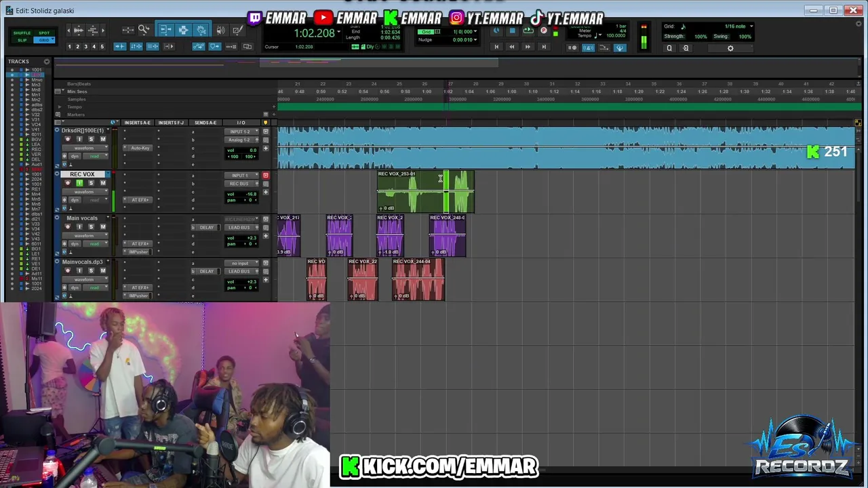This screenshot has height=488, width=868.
Task: Select the Trim tool
Action: [x=165, y=30]
